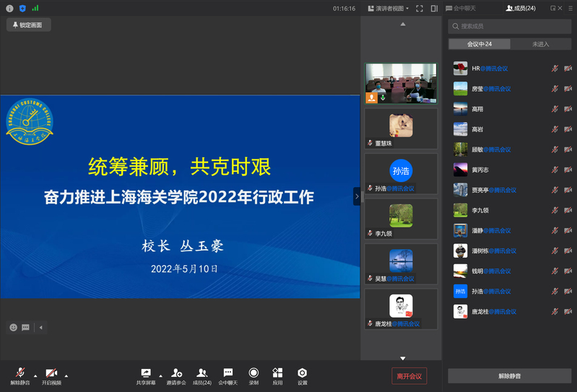Toggle microphone icon for 黄丙志
Image resolution: width=577 pixels, height=392 pixels.
555,170
